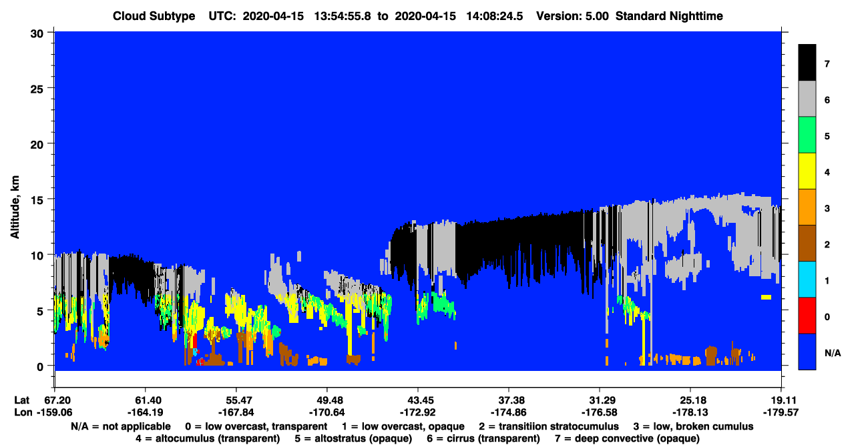
Task: Click the longitude value -167.84
Action: [x=236, y=412]
